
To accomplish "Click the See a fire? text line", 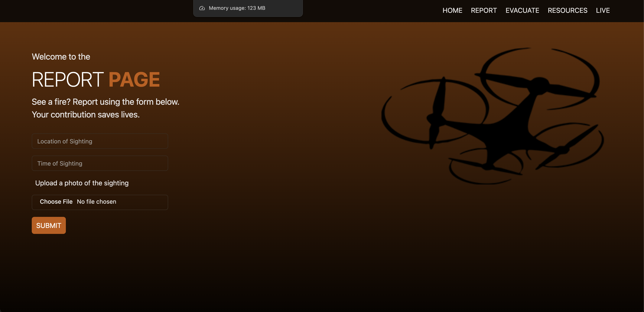I will tap(105, 102).
